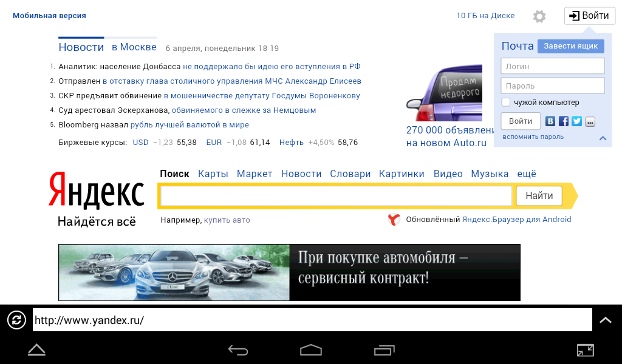This screenshot has width=622, height=364.
Task: Open the "ещё" services dropdown
Action: pyautogui.click(x=527, y=174)
